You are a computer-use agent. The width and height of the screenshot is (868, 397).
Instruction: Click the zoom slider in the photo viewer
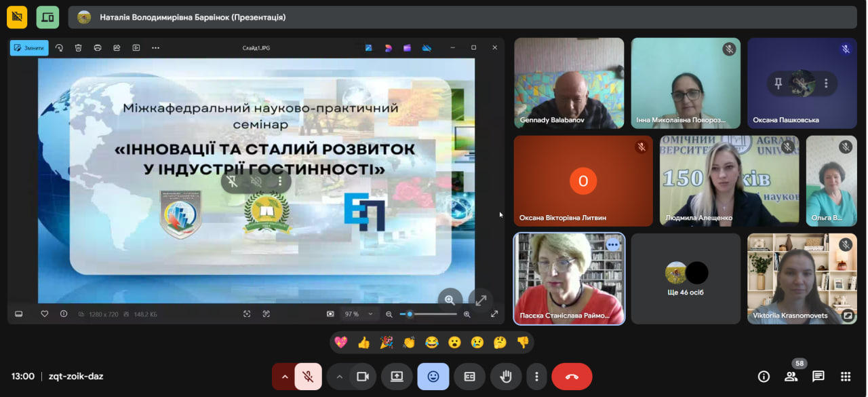428,314
